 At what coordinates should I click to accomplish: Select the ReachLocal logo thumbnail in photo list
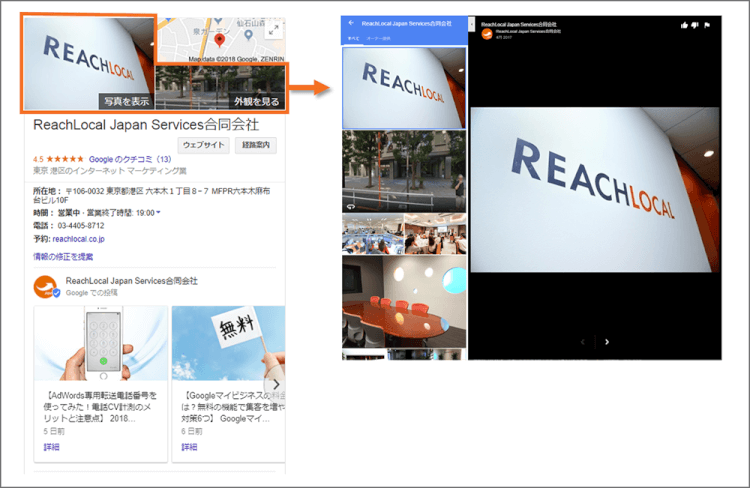[x=404, y=88]
